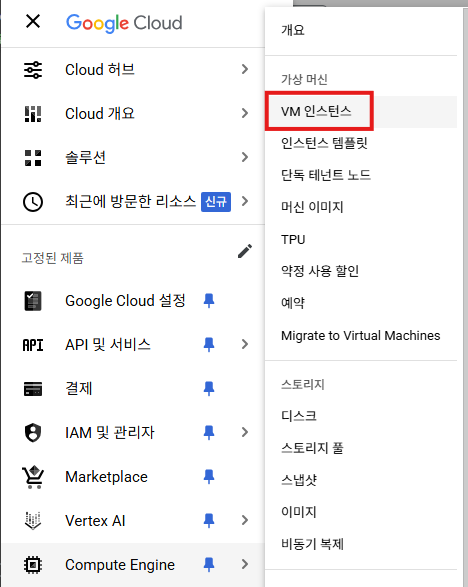Click the Vertex AI icon
Screen dimensions: 468x587
point(33,521)
